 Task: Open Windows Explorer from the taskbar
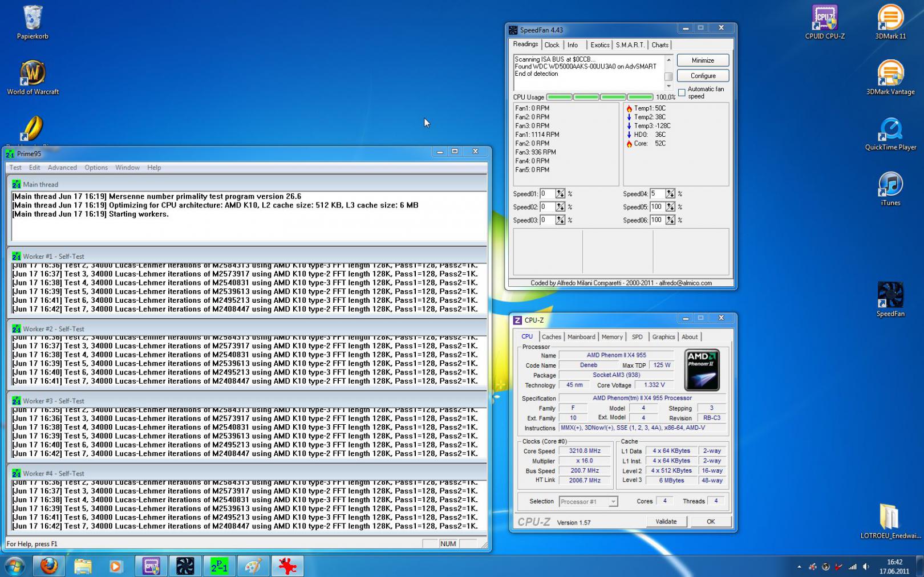(x=83, y=566)
